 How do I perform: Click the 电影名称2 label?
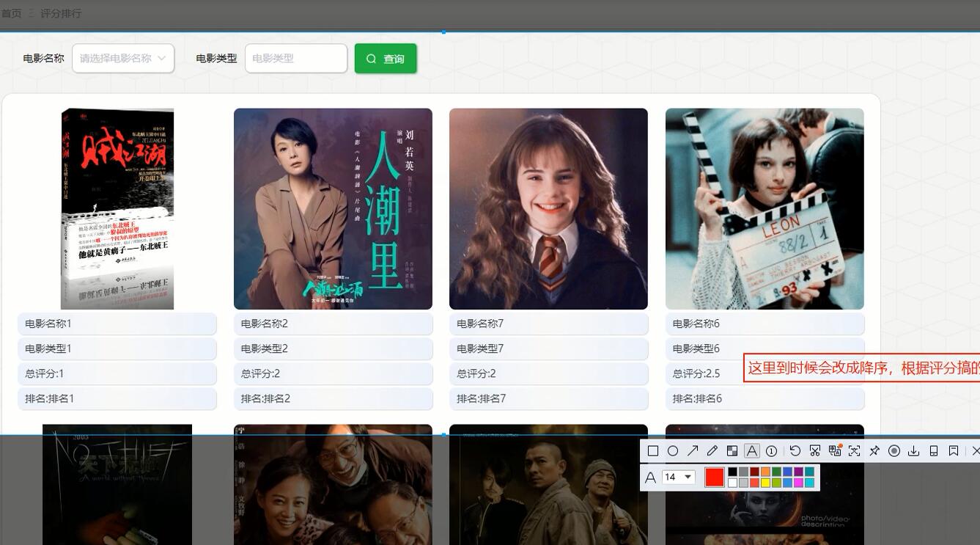pyautogui.click(x=333, y=323)
